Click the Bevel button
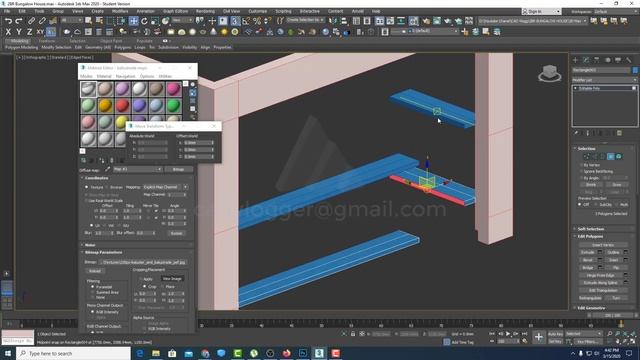This screenshot has height=360, width=640. [588, 260]
